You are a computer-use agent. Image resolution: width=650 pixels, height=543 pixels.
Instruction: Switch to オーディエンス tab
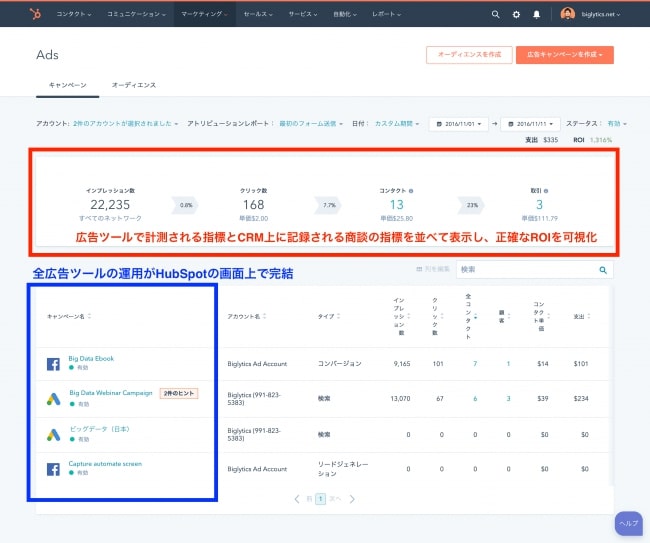pyautogui.click(x=134, y=85)
